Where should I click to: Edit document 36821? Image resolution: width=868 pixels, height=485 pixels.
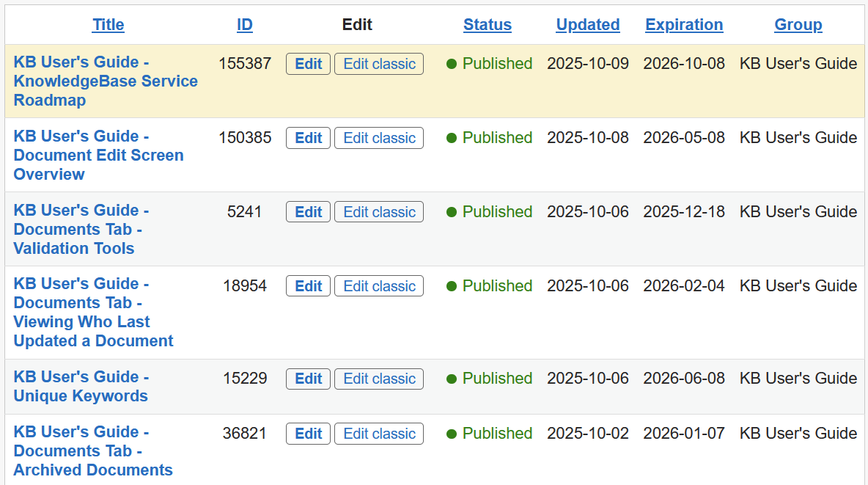coord(308,434)
